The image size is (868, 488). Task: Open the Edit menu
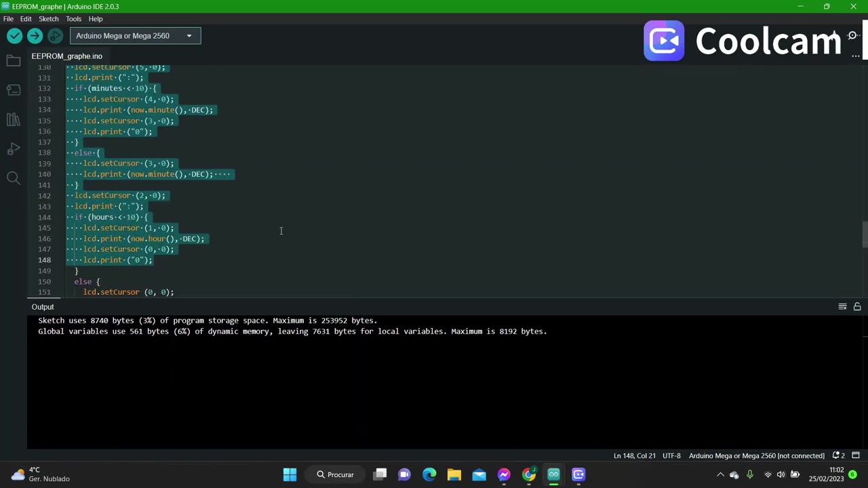tap(26, 19)
